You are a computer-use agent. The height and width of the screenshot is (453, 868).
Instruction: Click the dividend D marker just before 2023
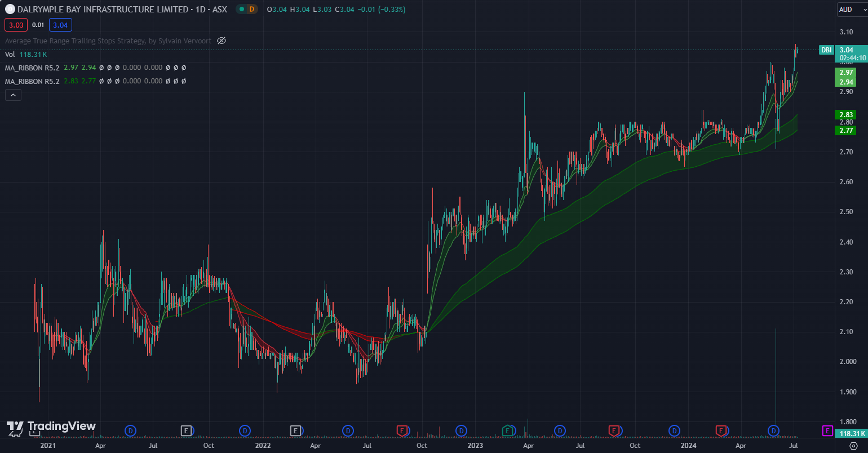click(x=461, y=430)
